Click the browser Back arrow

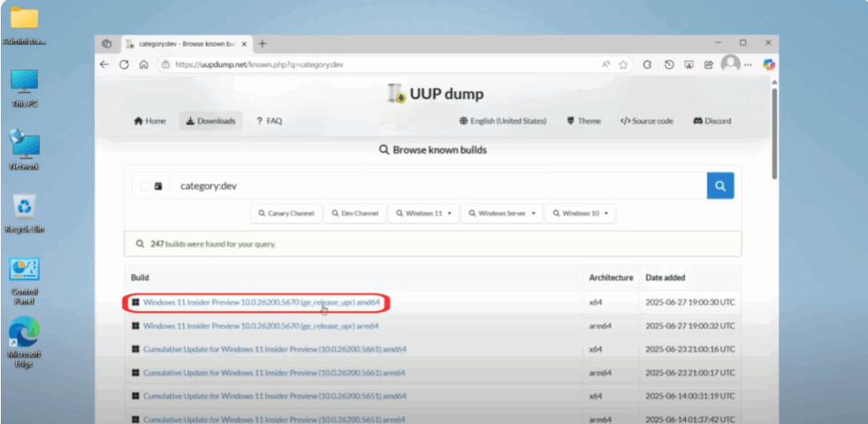(x=104, y=64)
